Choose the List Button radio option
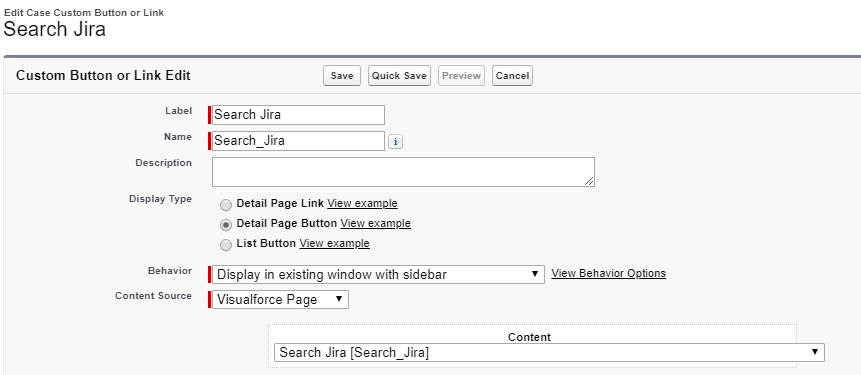The height and width of the screenshot is (375, 861). click(226, 245)
